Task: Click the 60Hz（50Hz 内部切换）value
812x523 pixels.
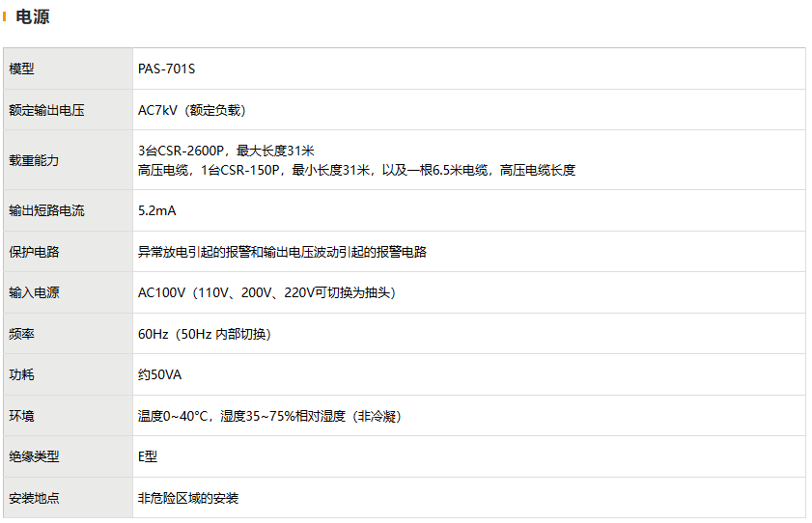Action: pos(205,334)
